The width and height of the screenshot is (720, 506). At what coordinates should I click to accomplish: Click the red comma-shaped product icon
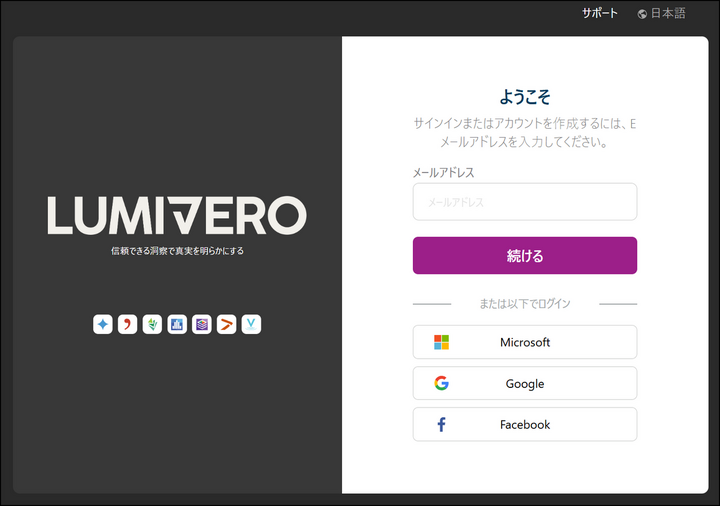[x=128, y=324]
